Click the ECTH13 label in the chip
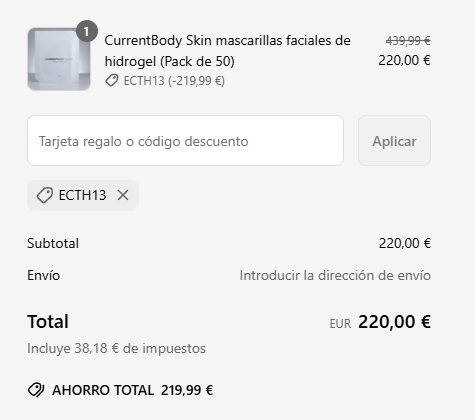Screen dimensions: 475x420 (82, 195)
